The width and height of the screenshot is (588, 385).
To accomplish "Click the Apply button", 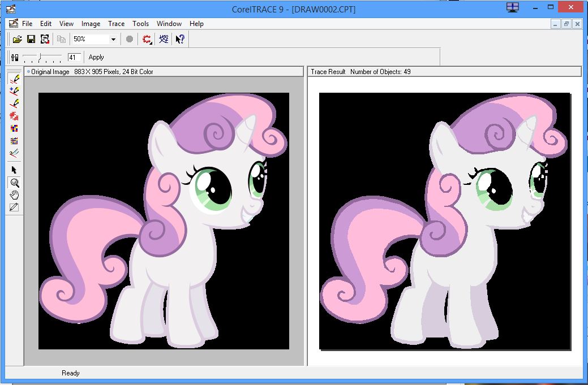I will [96, 57].
